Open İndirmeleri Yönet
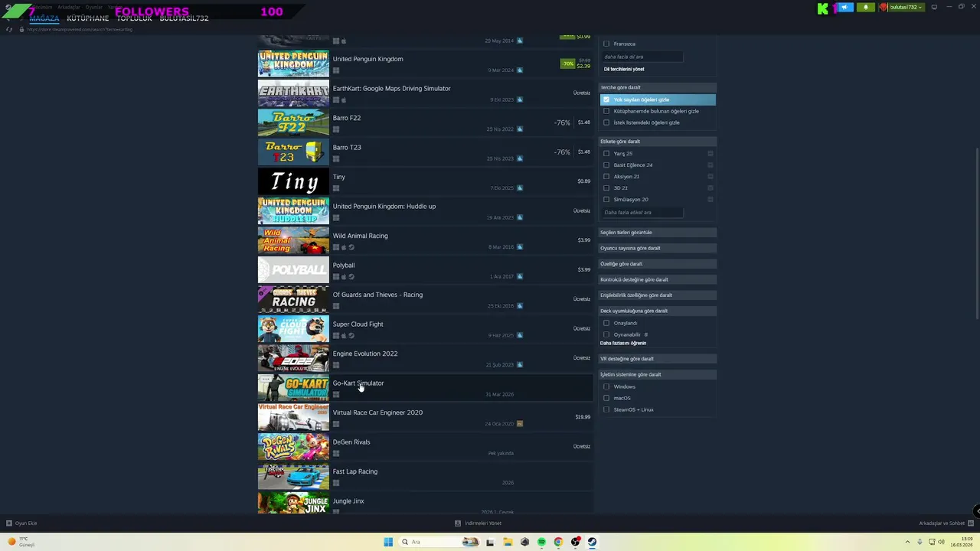 pyautogui.click(x=479, y=523)
